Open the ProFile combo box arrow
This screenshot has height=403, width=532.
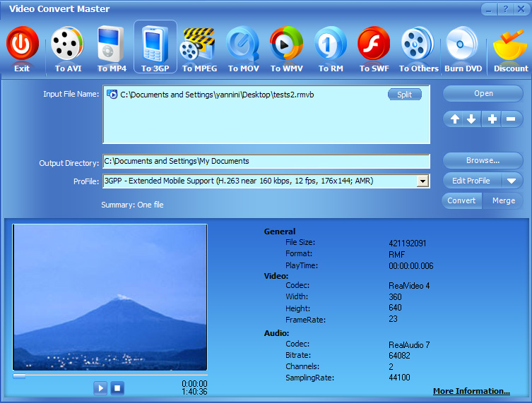coord(422,181)
